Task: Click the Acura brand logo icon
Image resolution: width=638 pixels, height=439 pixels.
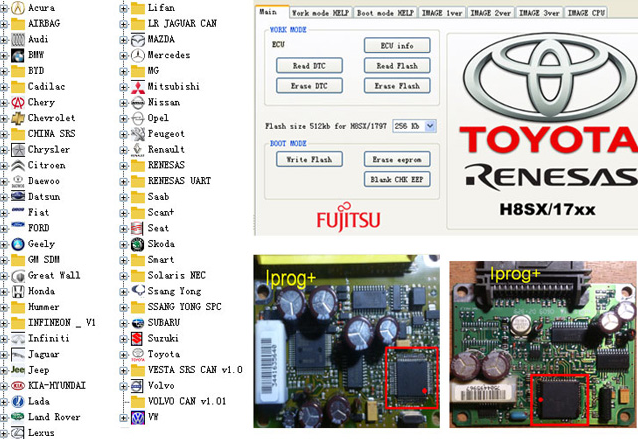Action: pos(17,8)
